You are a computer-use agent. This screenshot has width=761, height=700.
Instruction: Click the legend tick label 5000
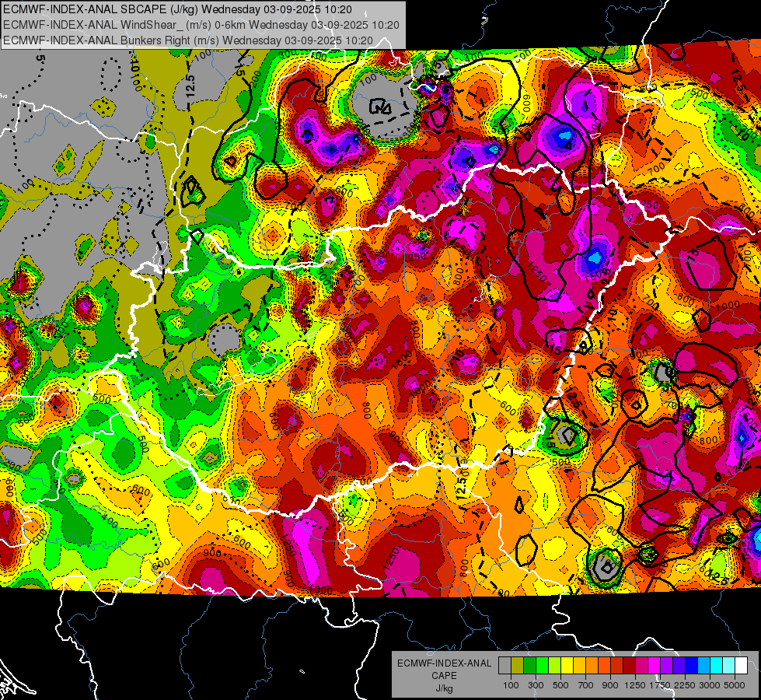[735, 685]
